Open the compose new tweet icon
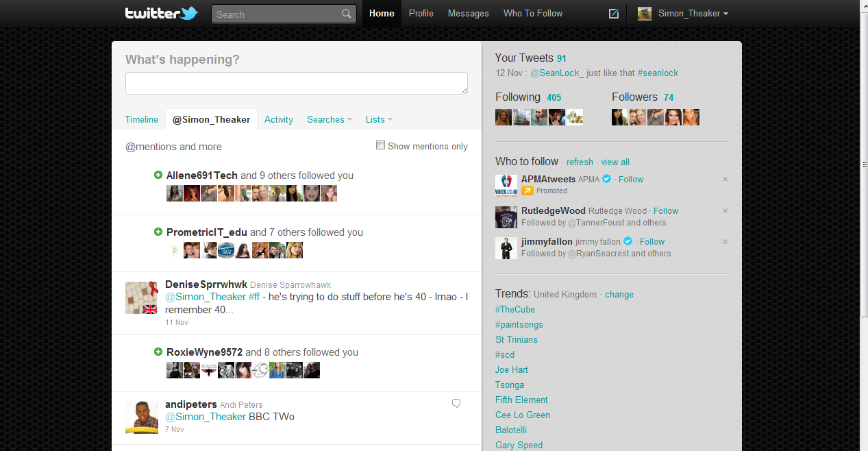The height and width of the screenshot is (451, 868). click(x=614, y=13)
